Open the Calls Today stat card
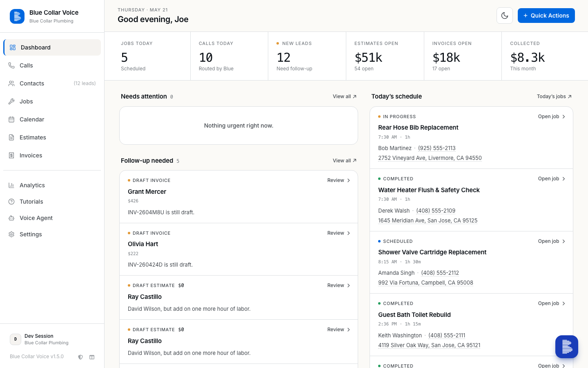This screenshot has width=588, height=368. point(229,56)
